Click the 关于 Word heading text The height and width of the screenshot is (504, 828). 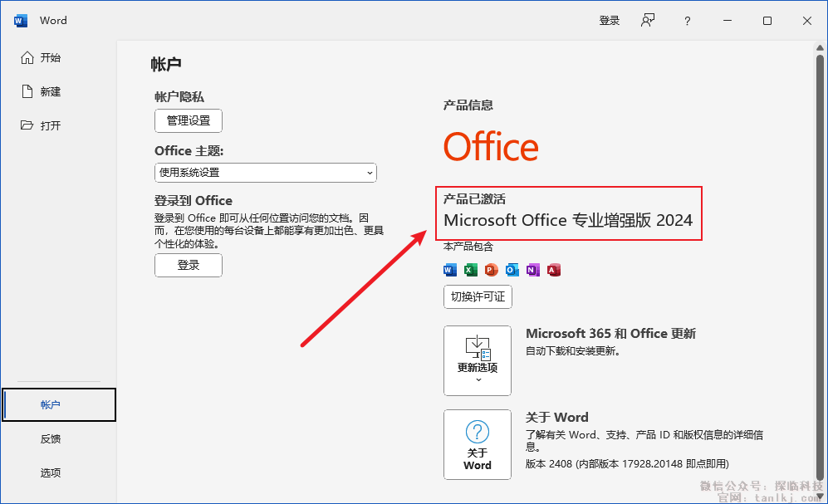pos(556,418)
